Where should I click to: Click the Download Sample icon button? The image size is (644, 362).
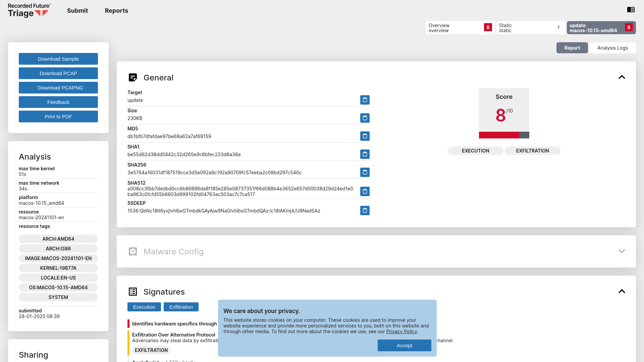click(58, 59)
